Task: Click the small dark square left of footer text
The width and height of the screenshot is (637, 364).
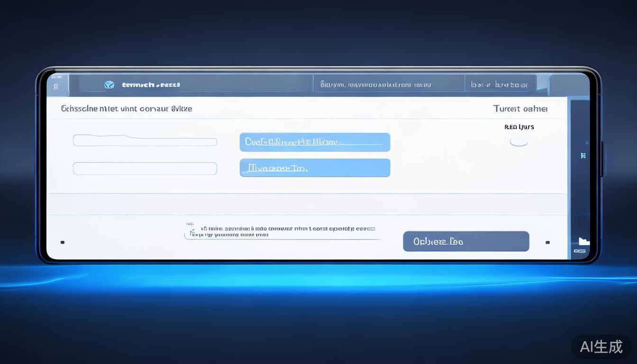Action: (63, 242)
